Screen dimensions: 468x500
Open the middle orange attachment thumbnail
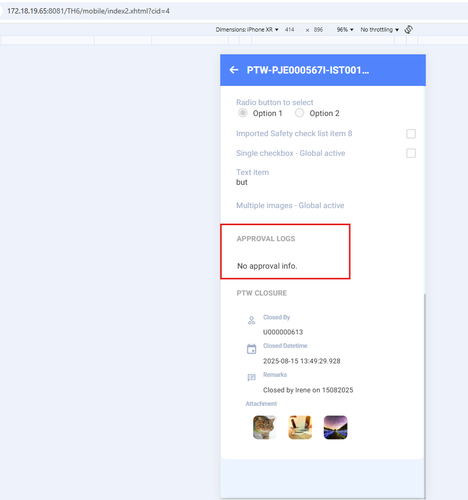pyautogui.click(x=300, y=427)
